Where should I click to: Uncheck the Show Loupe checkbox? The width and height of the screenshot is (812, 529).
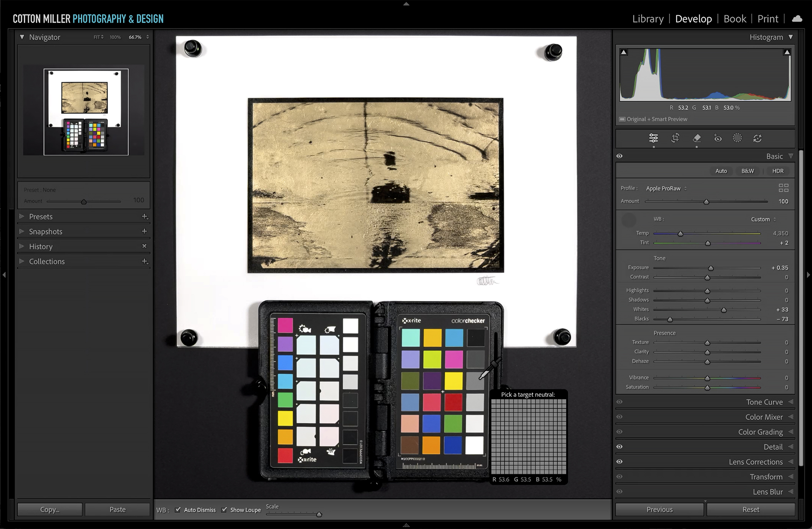coord(224,510)
